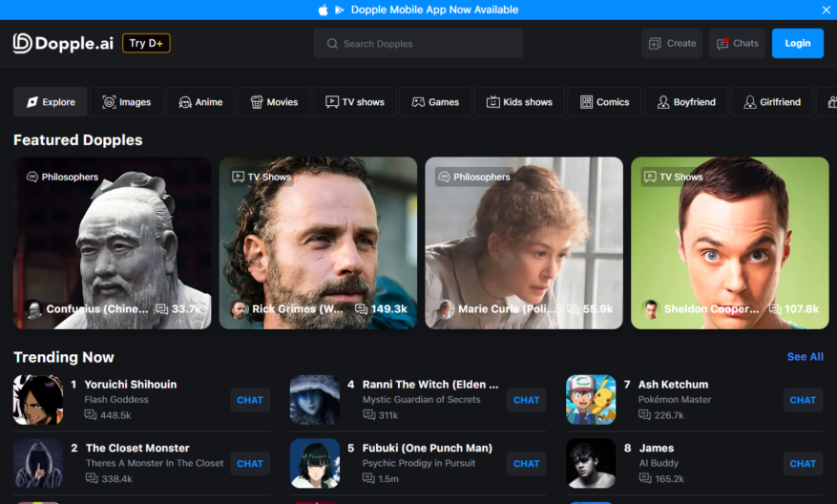Click chat count icon beside 33.7k
Screen dimensions: 837x504
click(x=161, y=309)
